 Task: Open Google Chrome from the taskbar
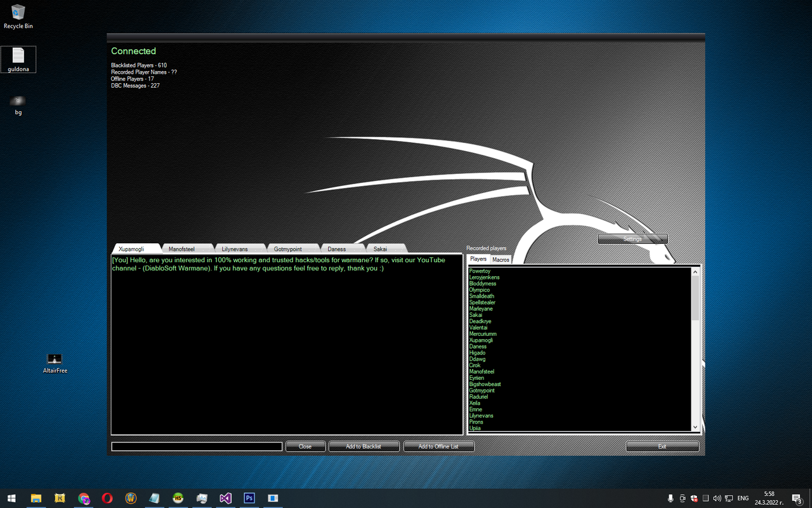[x=84, y=498]
